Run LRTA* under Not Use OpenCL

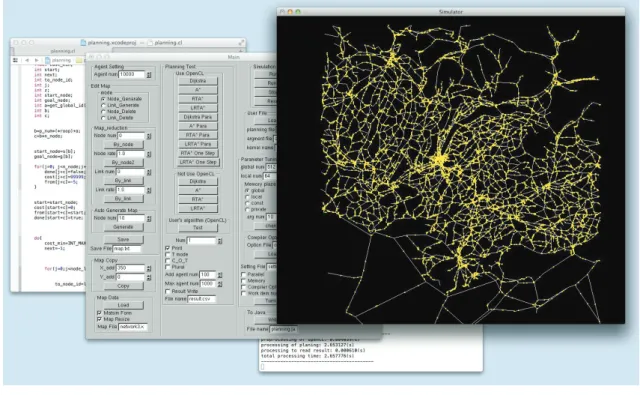tap(198, 208)
